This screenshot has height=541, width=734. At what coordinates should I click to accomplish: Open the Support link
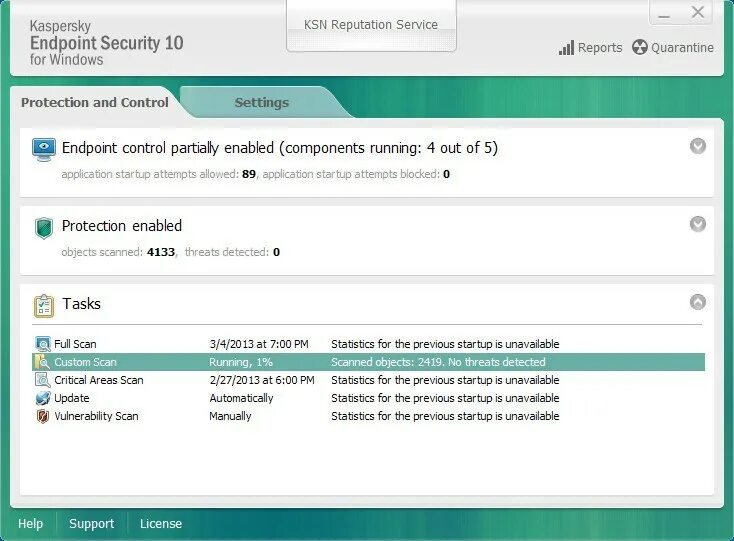[x=91, y=524]
